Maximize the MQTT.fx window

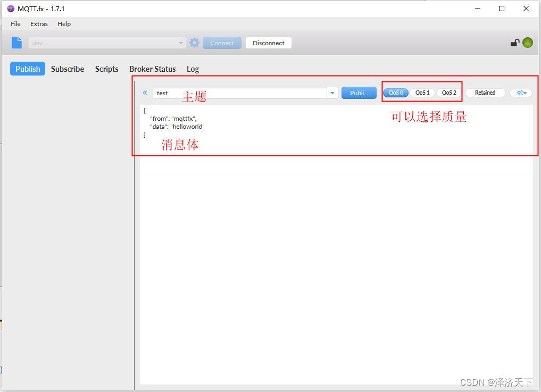tap(502, 9)
